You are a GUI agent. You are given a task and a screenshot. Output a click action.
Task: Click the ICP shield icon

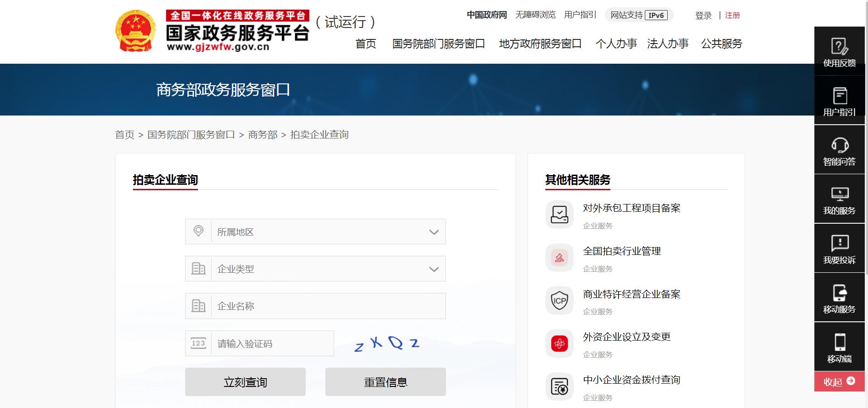pos(560,301)
